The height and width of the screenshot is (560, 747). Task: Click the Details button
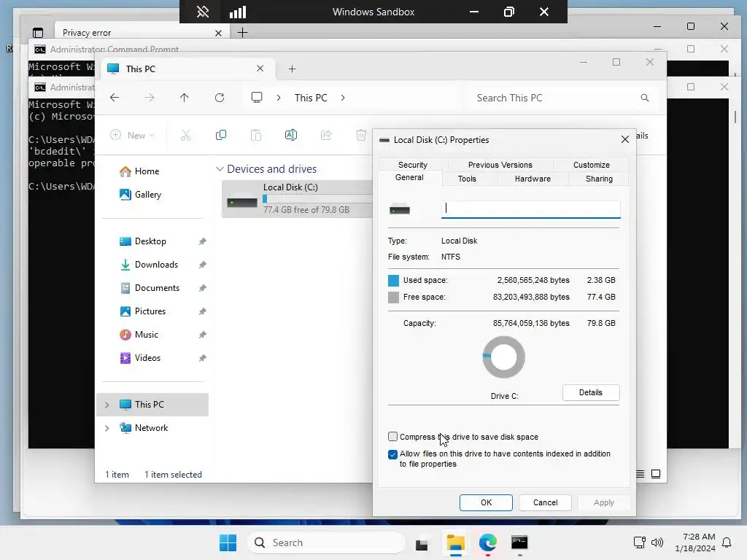tap(591, 392)
